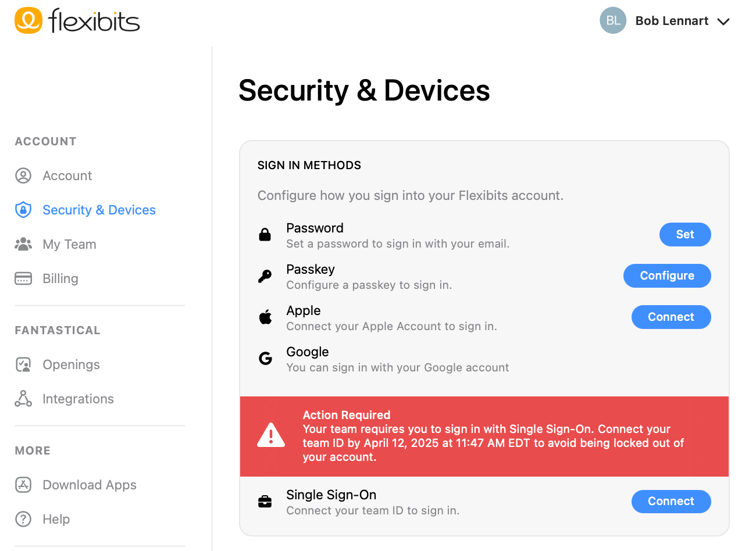Open the Integrations page from sidebar

[x=78, y=399]
